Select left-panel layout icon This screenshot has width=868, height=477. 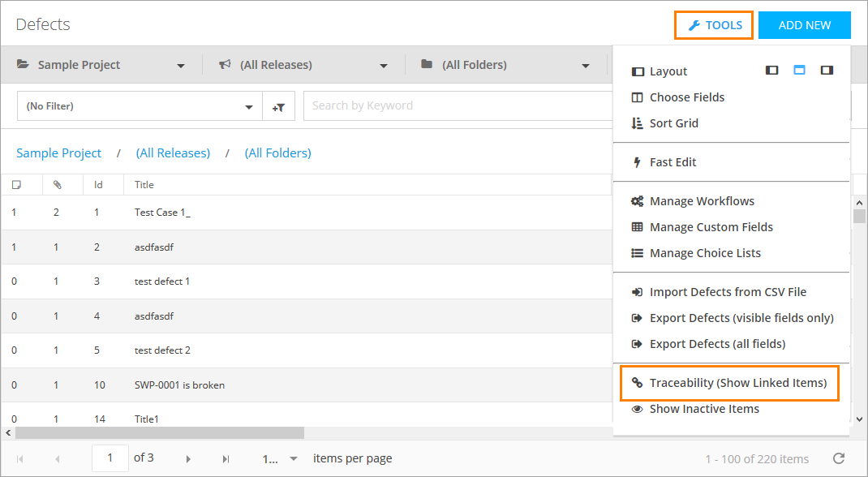[x=771, y=71]
